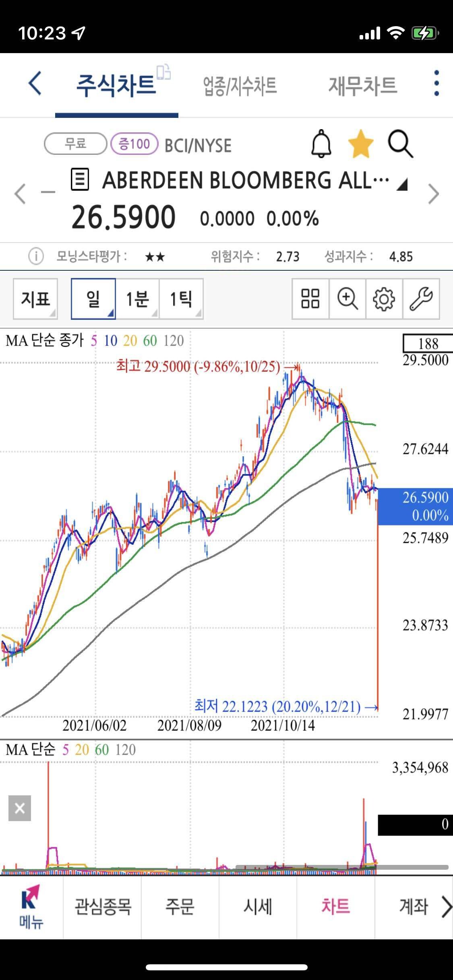The width and height of the screenshot is (453, 980).
Task: Open 관심종목 watchlist tab
Action: tap(102, 907)
